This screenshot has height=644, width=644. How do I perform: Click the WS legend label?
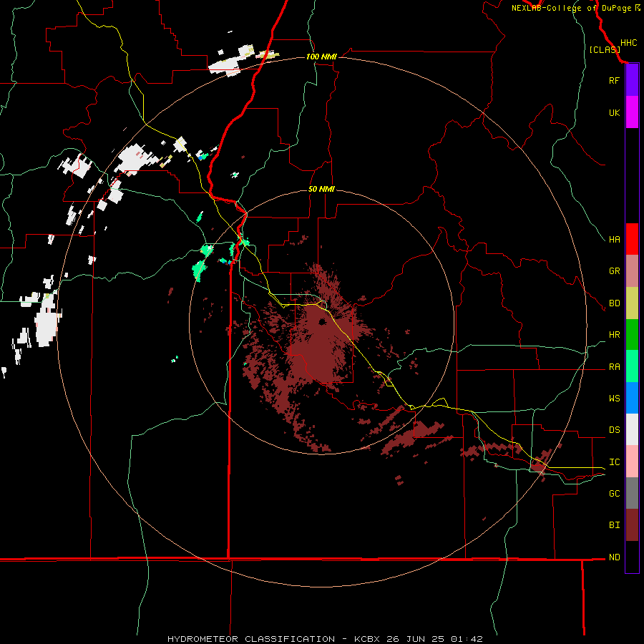(614, 398)
